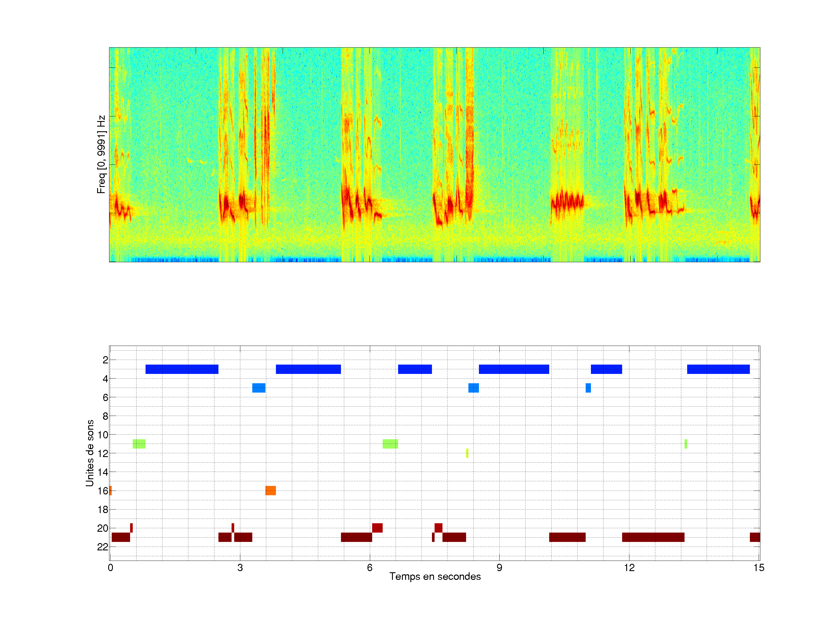Click the x-axis tick label 9

click(499, 568)
